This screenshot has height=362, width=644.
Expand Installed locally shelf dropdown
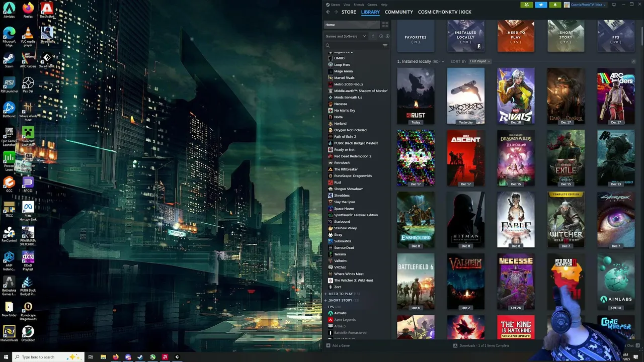tap(443, 61)
